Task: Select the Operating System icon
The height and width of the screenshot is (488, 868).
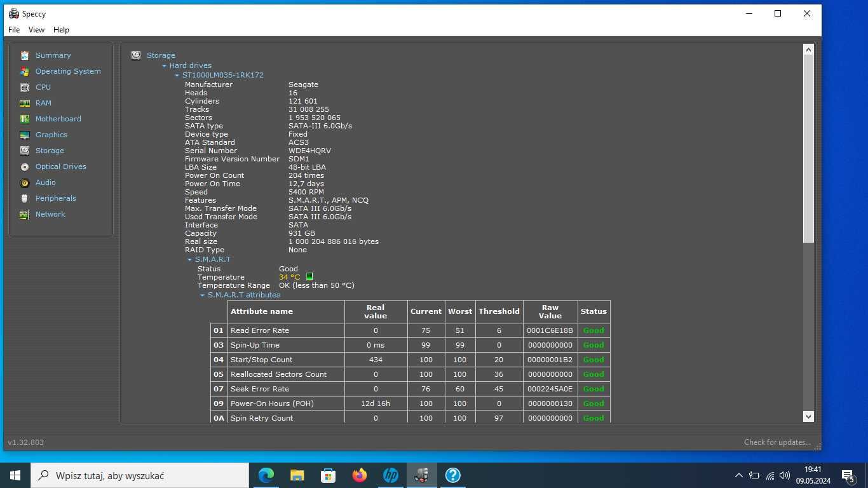Action: (x=24, y=71)
